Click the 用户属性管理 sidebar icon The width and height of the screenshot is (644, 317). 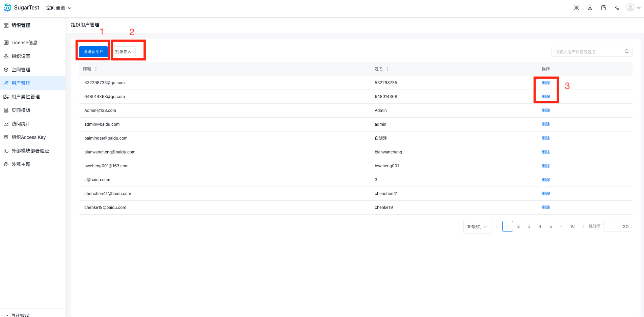tap(6, 97)
